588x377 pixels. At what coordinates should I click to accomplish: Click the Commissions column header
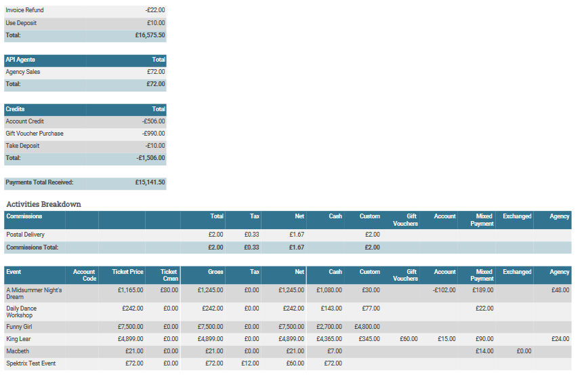(24, 216)
